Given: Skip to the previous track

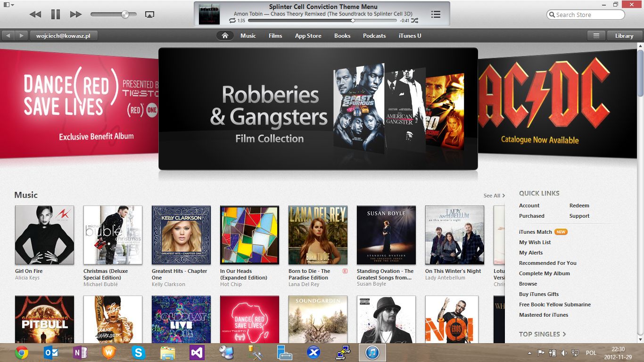Looking at the screenshot, I should (x=35, y=15).
